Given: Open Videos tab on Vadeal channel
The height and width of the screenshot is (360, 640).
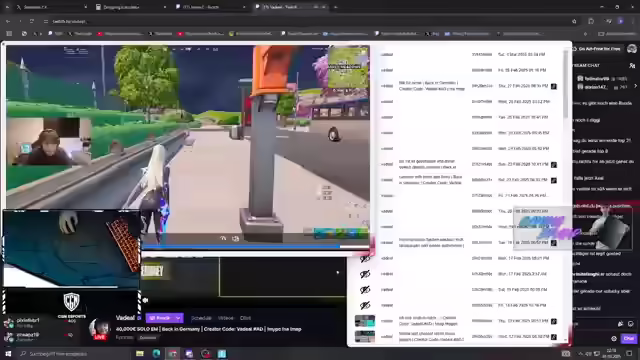Looking at the screenshot, I should click(226, 318).
